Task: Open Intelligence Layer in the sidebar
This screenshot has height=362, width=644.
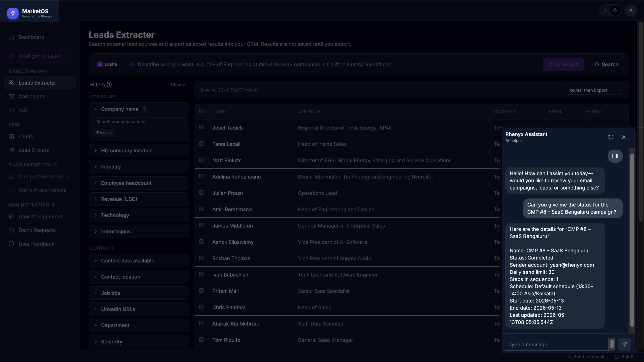Action: click(40, 56)
